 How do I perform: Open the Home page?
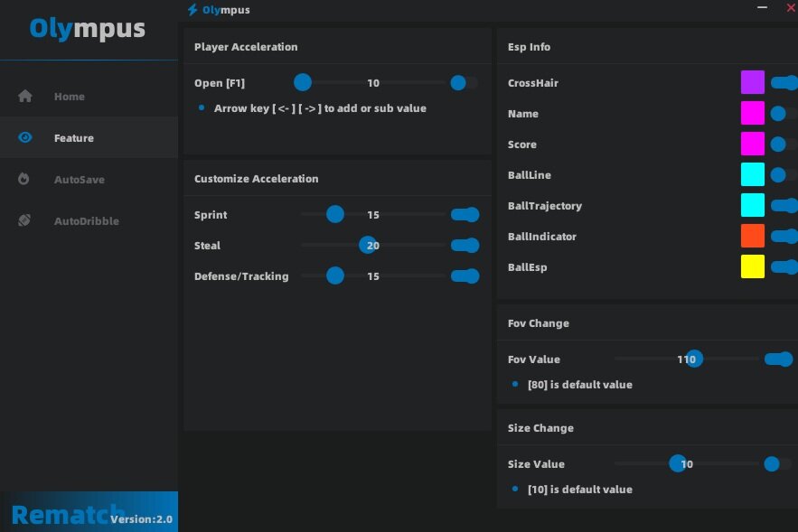(x=89, y=96)
